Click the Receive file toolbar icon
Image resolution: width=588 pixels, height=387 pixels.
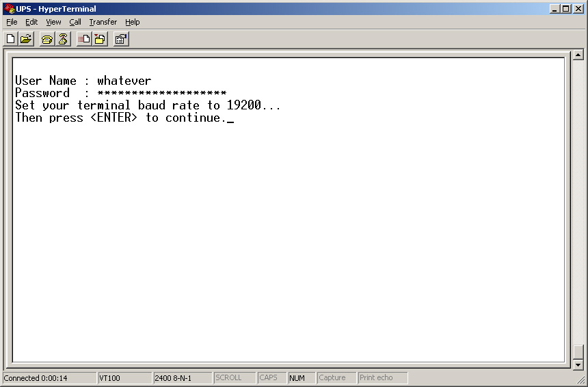coord(100,39)
